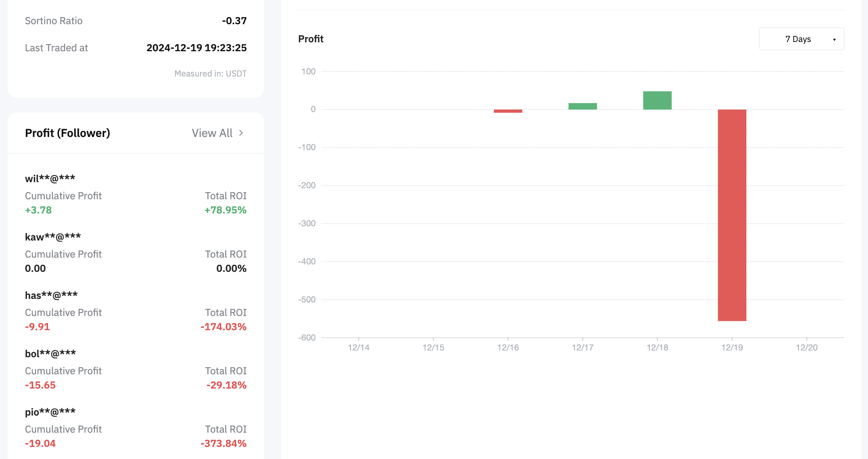Viewport: 868px width, 459px height.
Task: Click the 12/14 date axis label
Action: 358,348
